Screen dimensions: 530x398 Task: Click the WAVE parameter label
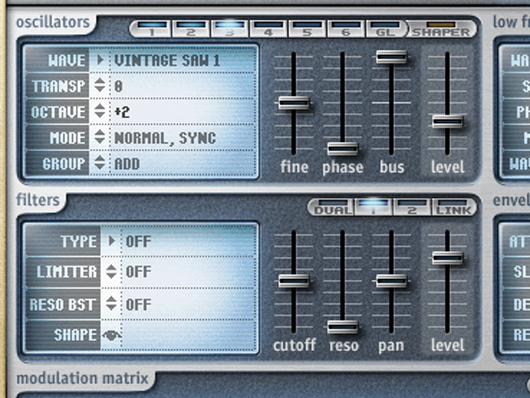click(67, 61)
